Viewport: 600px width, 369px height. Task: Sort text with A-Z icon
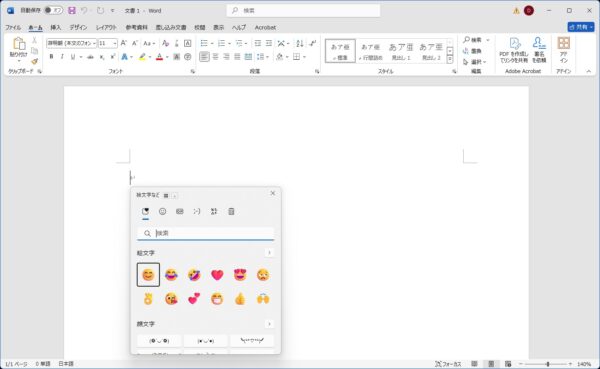300,43
